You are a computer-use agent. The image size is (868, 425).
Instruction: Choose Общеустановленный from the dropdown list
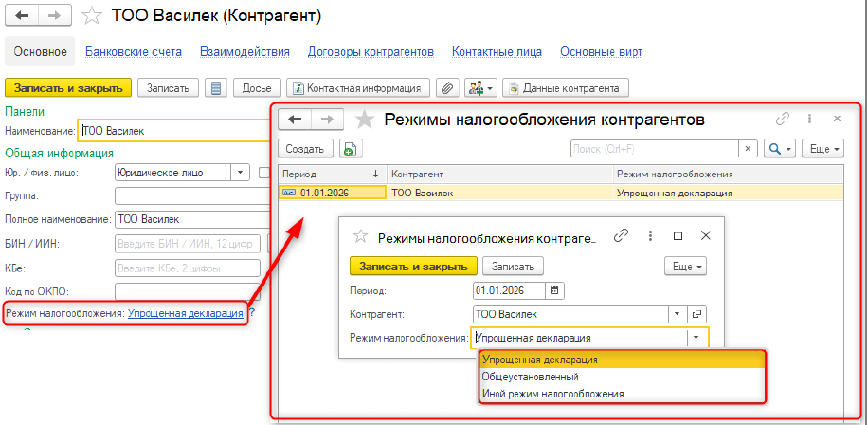click(530, 377)
